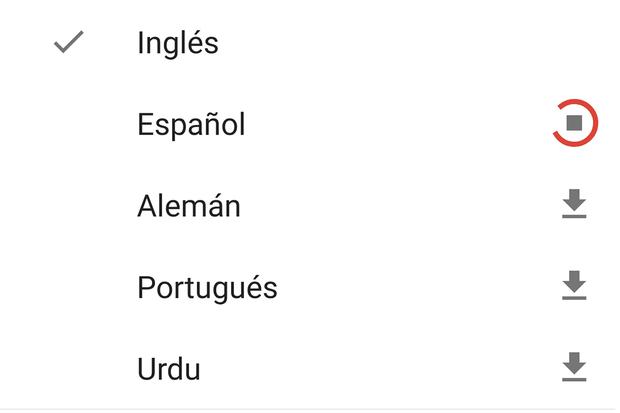
Task: Choose the Urdu list entry
Action: [x=169, y=369]
